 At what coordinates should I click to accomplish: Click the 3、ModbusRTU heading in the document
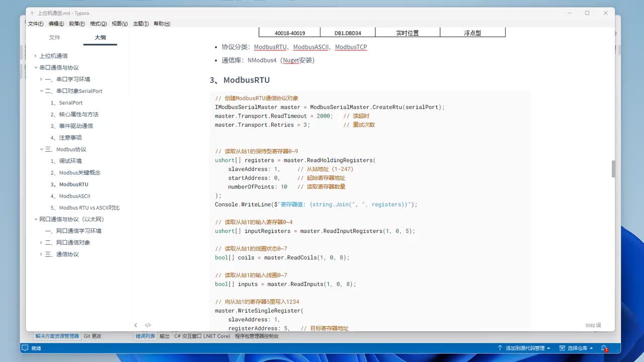(x=240, y=80)
